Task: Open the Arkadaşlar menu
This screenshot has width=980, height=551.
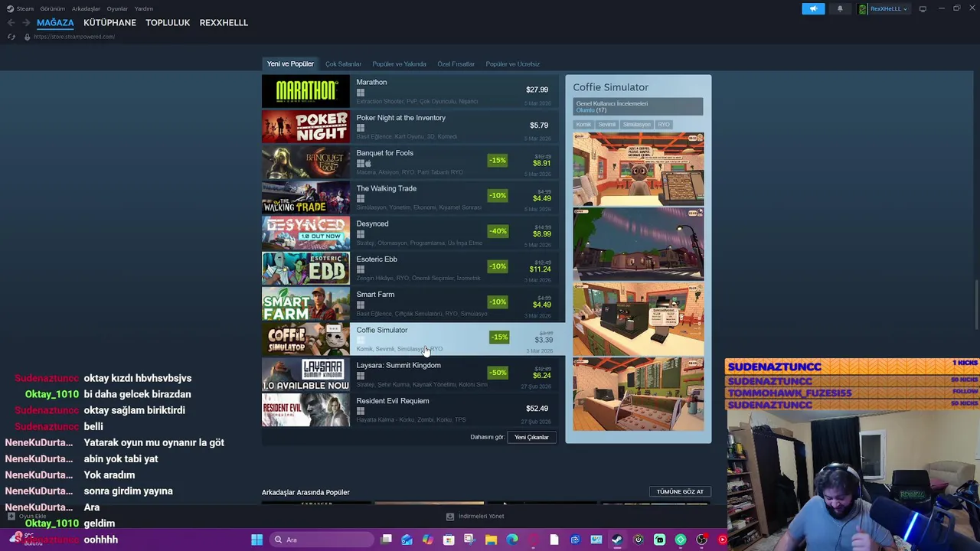Action: tap(86, 8)
